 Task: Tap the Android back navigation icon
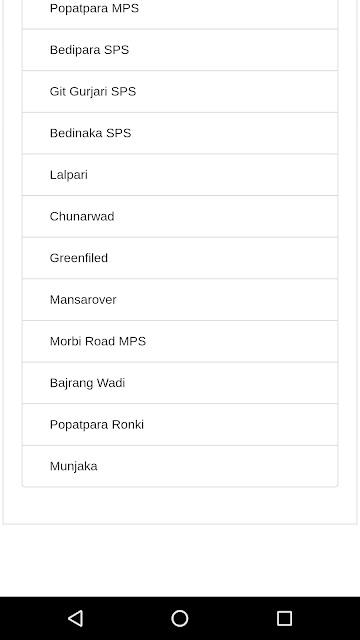[76, 618]
